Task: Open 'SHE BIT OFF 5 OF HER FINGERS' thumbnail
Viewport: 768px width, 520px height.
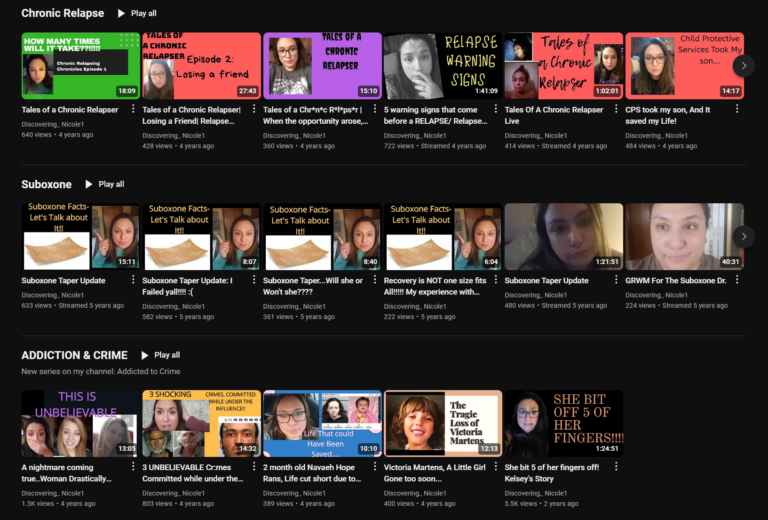Action: (564, 423)
